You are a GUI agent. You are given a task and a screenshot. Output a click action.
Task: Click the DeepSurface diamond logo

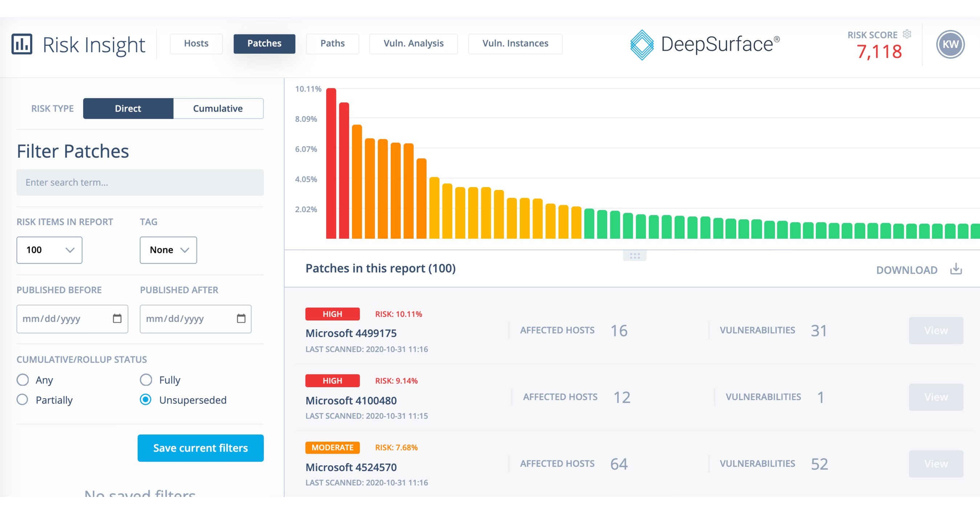tap(642, 45)
